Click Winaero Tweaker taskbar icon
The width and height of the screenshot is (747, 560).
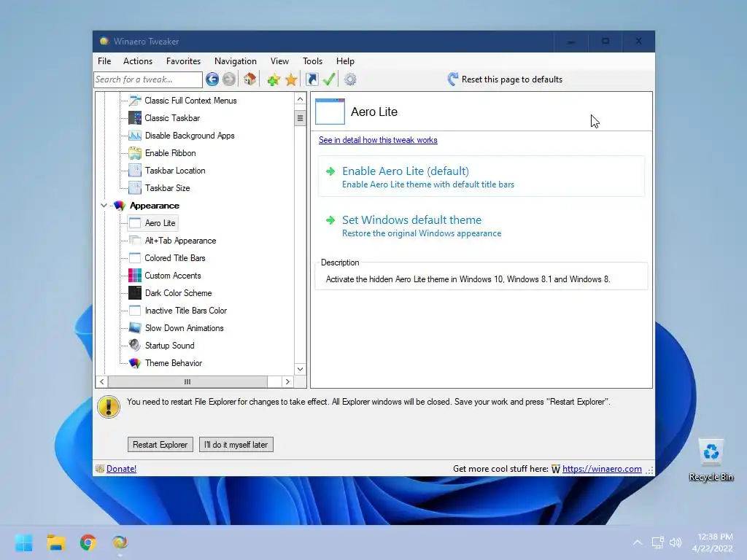tap(120, 542)
